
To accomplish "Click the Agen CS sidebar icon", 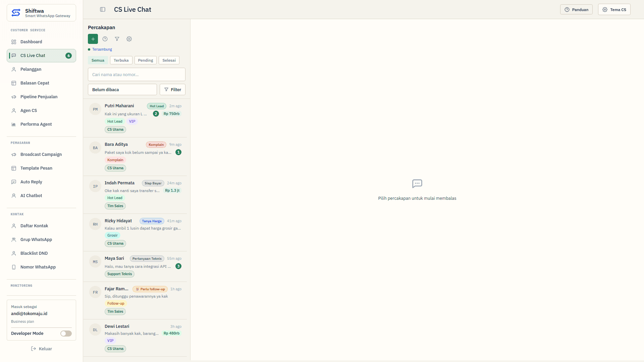I will pos(14,111).
